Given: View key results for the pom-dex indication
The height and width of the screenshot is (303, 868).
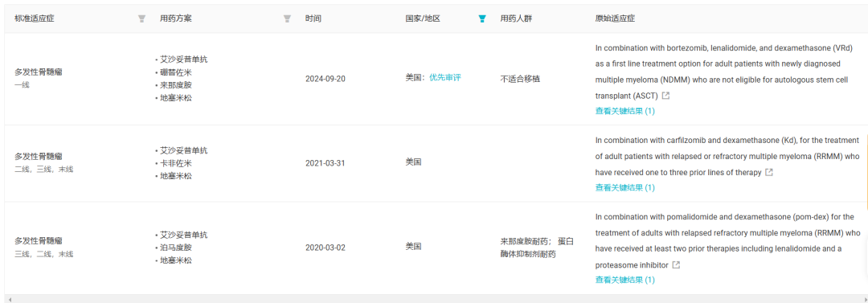Looking at the screenshot, I should (x=624, y=280).
